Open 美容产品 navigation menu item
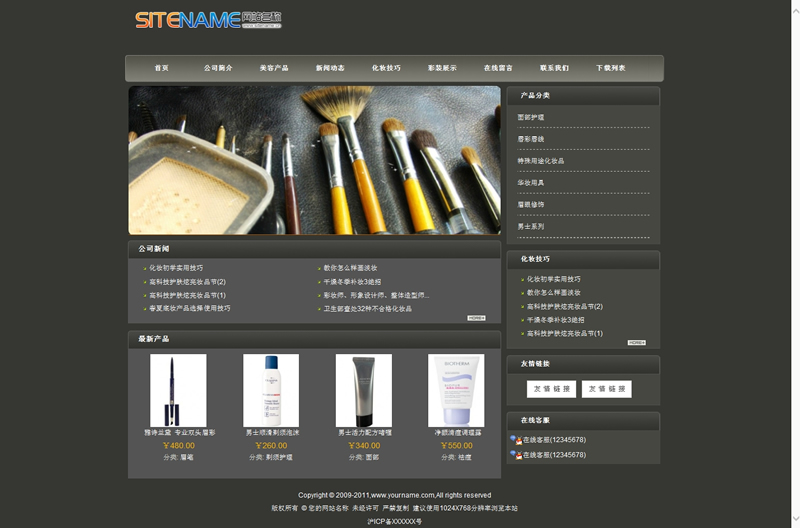 [x=274, y=68]
